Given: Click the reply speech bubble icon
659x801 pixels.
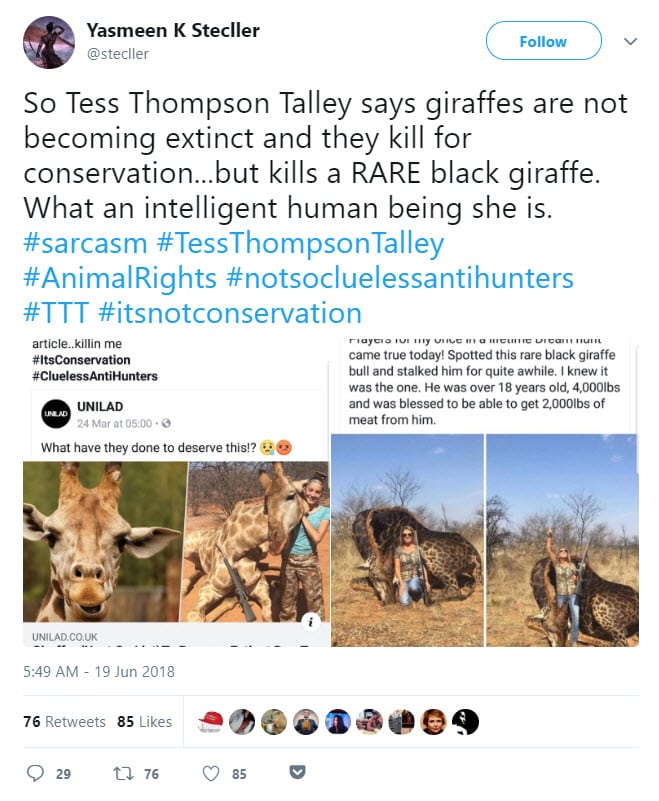Looking at the screenshot, I should click(x=35, y=773).
